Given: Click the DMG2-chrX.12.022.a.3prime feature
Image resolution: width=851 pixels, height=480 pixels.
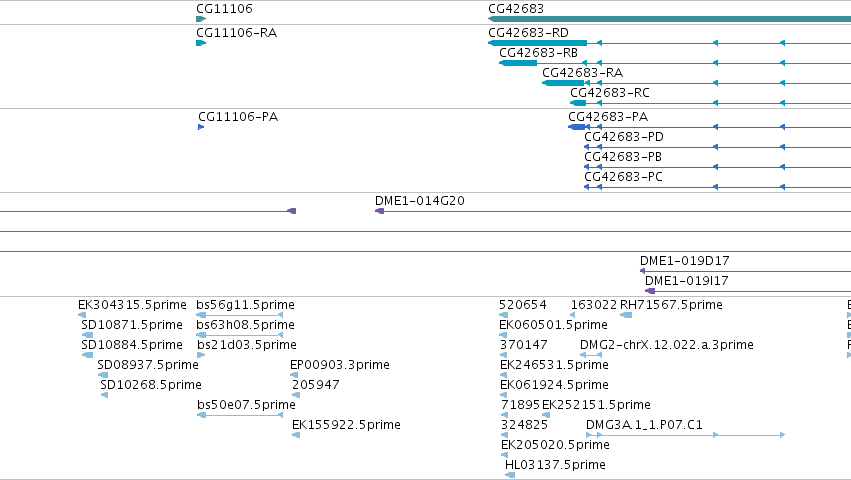Looking at the screenshot, I should 591,355.
